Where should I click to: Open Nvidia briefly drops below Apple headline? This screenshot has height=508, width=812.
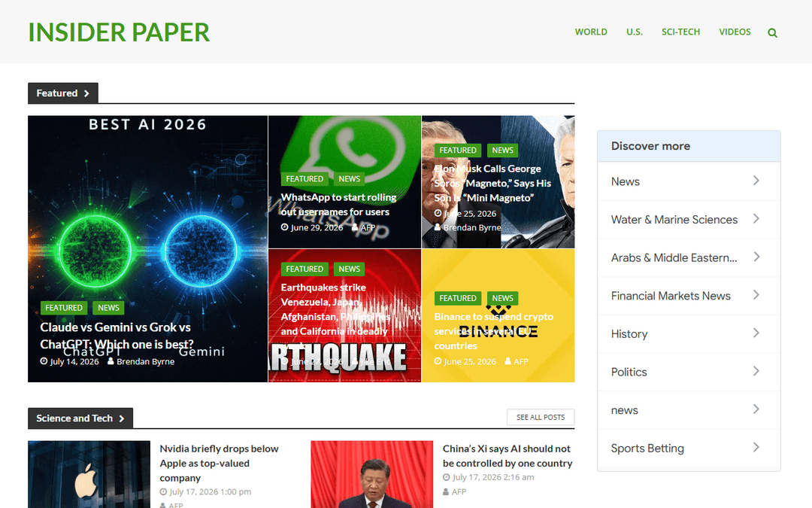point(219,463)
